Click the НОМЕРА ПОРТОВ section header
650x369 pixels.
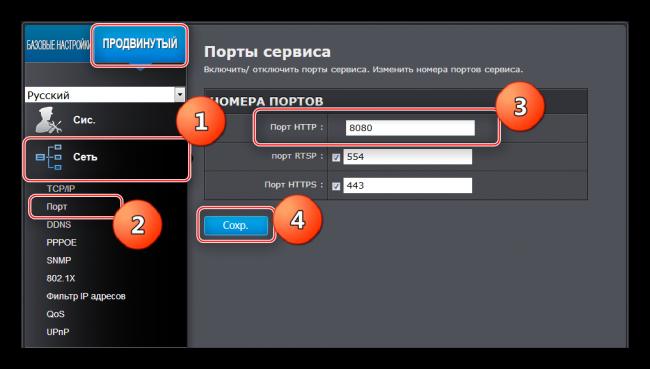pyautogui.click(x=267, y=101)
